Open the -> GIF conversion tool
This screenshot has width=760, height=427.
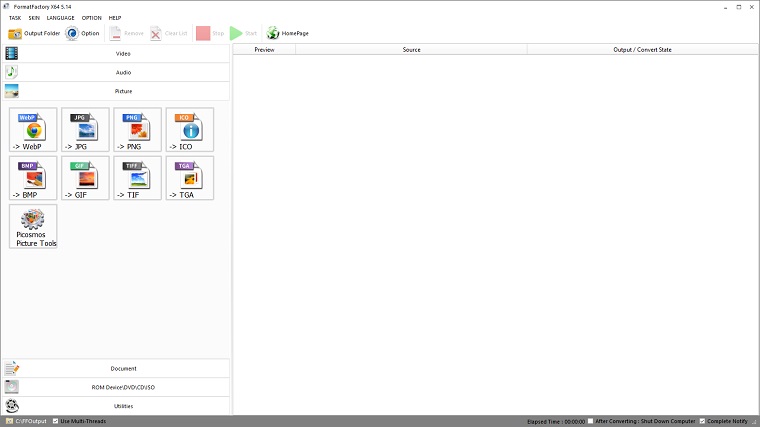85,178
